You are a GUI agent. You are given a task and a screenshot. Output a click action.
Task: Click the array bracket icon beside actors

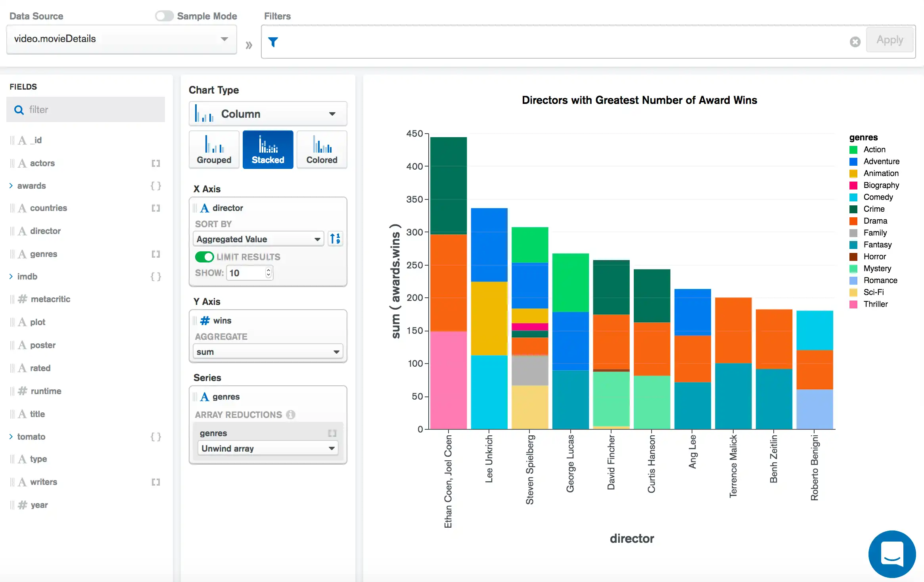[155, 163]
